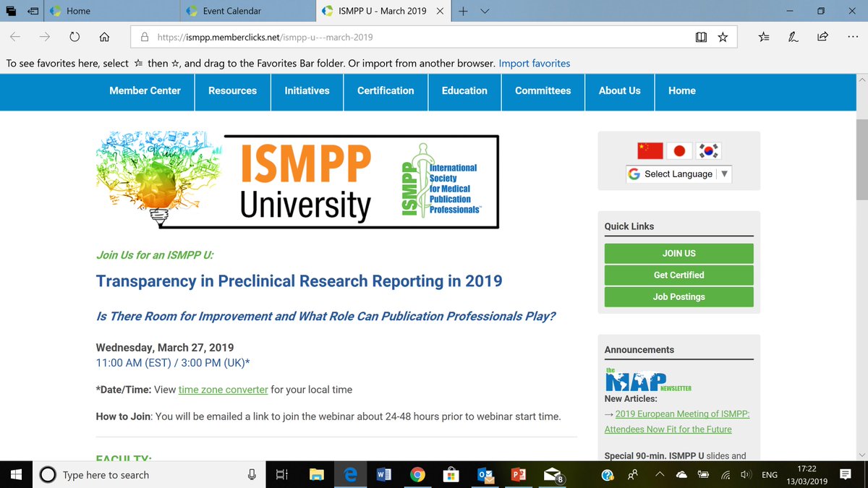Click the ISMPP University banner logo

pyautogui.click(x=298, y=181)
